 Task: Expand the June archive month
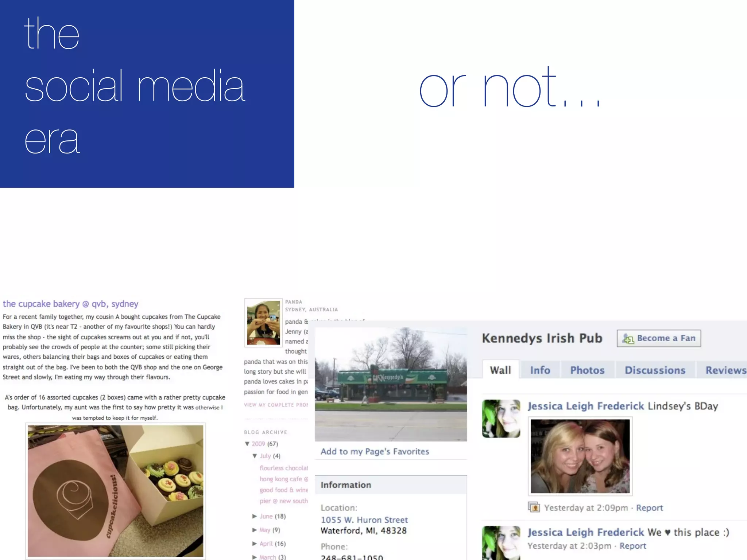coord(255,516)
